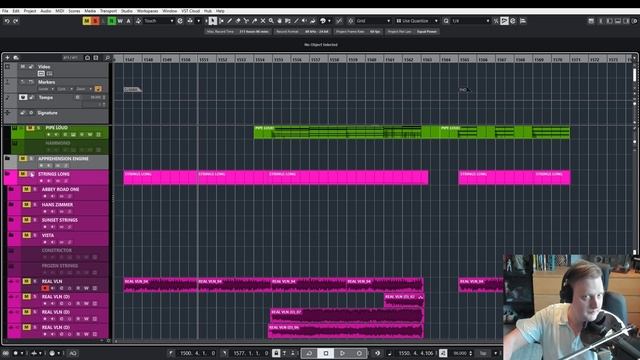Open the Color tool dropdown arrow
Viewport: 640px width, 360px height.
pos(329,21)
